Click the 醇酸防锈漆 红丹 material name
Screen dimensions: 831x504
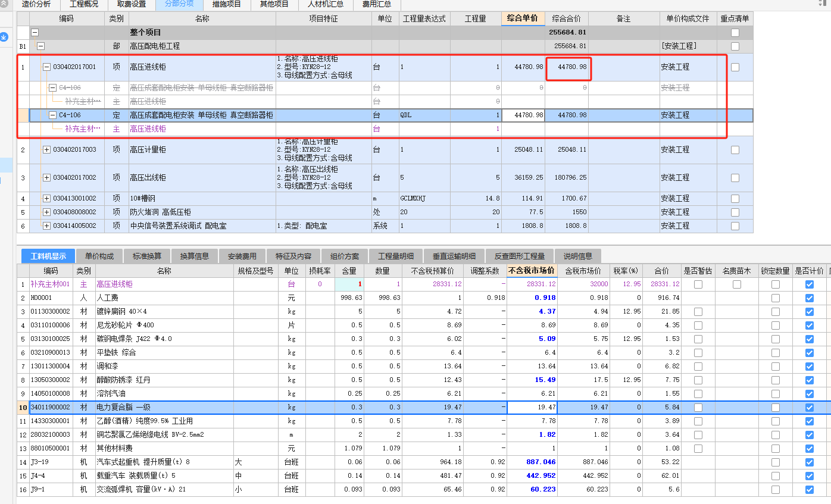[x=123, y=380]
